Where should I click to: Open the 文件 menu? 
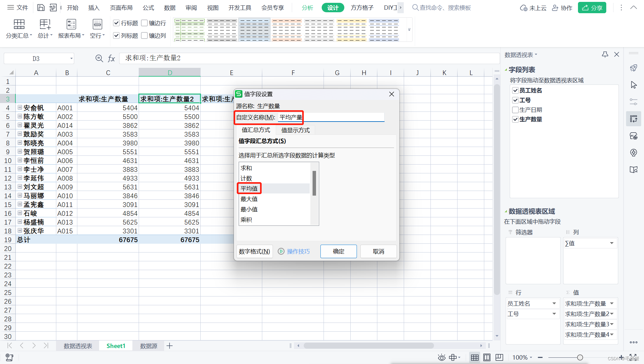[18, 8]
